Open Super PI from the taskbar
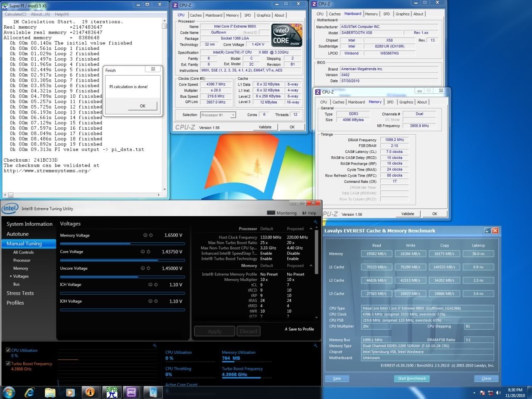The height and width of the screenshot is (399, 532). (112, 392)
